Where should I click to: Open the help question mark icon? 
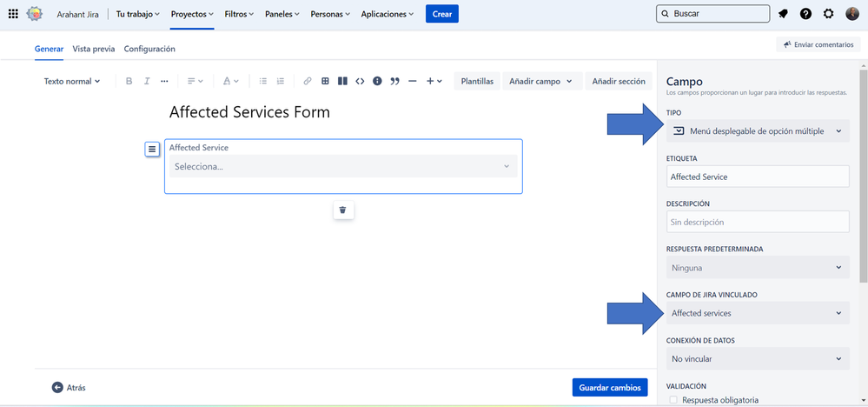pyautogui.click(x=805, y=14)
